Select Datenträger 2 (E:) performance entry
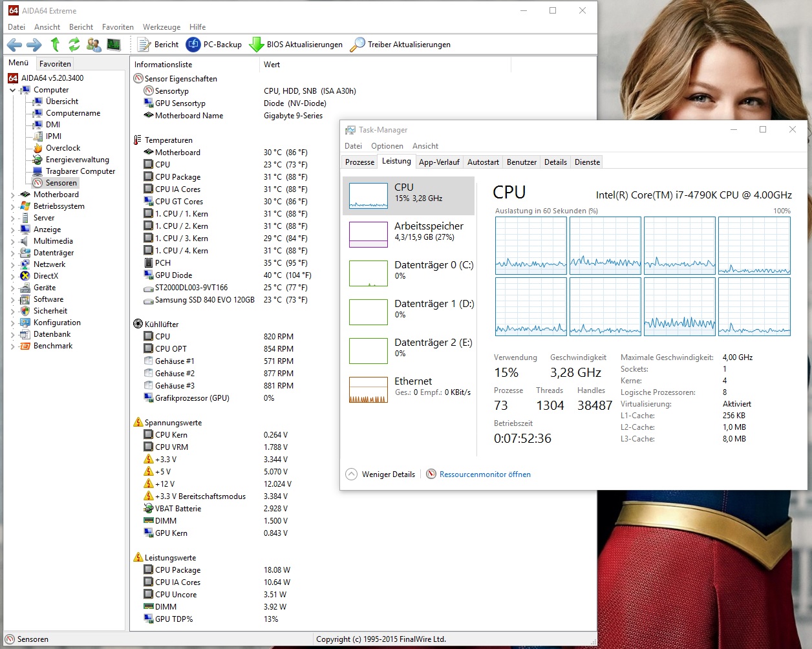Image resolution: width=812 pixels, height=649 pixels. point(409,351)
